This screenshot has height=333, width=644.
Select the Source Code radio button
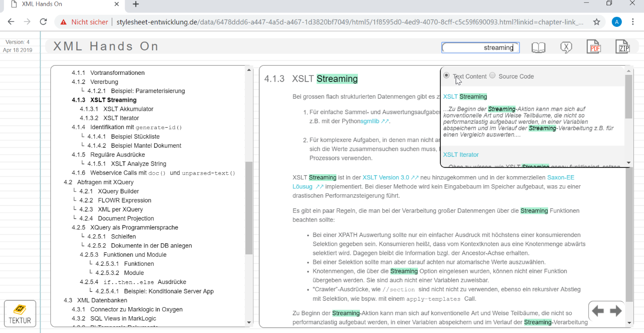493,75
